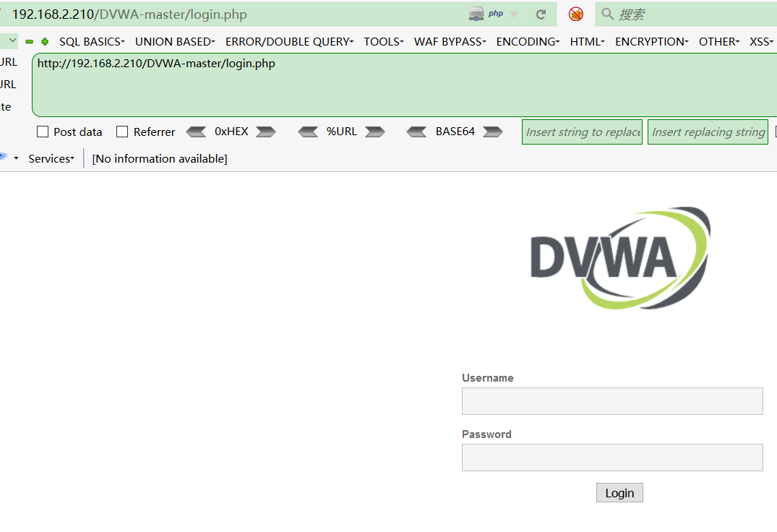Expand the Services dropdown

tap(51, 158)
